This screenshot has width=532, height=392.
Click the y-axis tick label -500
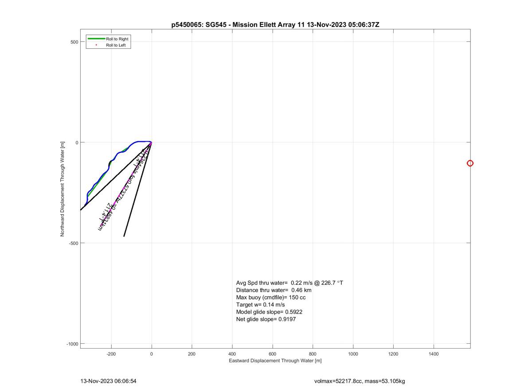[x=73, y=243]
